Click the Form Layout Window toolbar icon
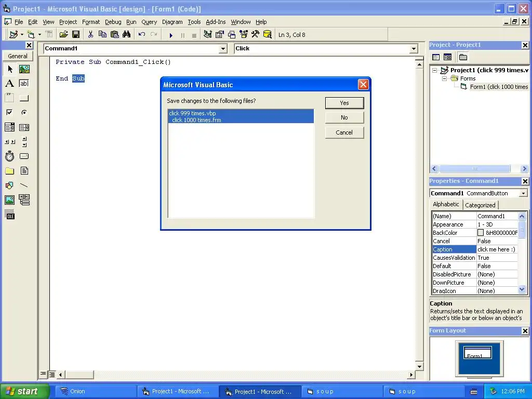 232,35
